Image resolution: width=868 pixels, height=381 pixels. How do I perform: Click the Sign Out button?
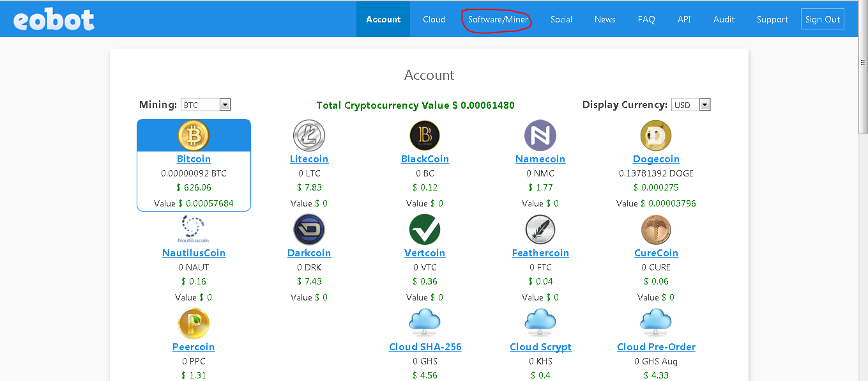click(x=823, y=19)
